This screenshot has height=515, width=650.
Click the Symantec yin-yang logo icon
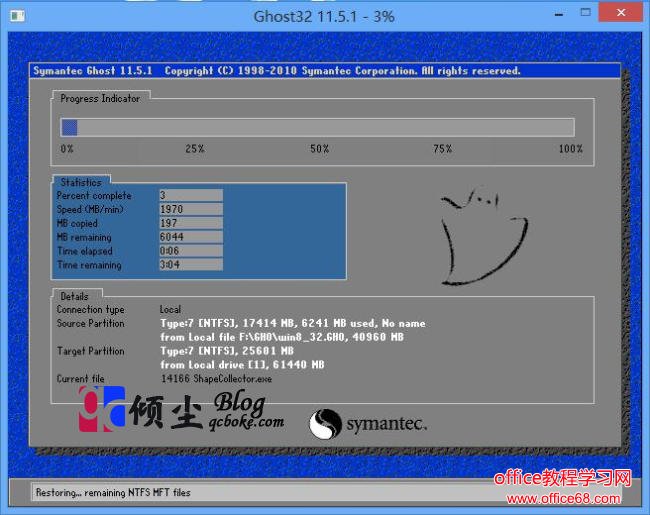pos(325,423)
